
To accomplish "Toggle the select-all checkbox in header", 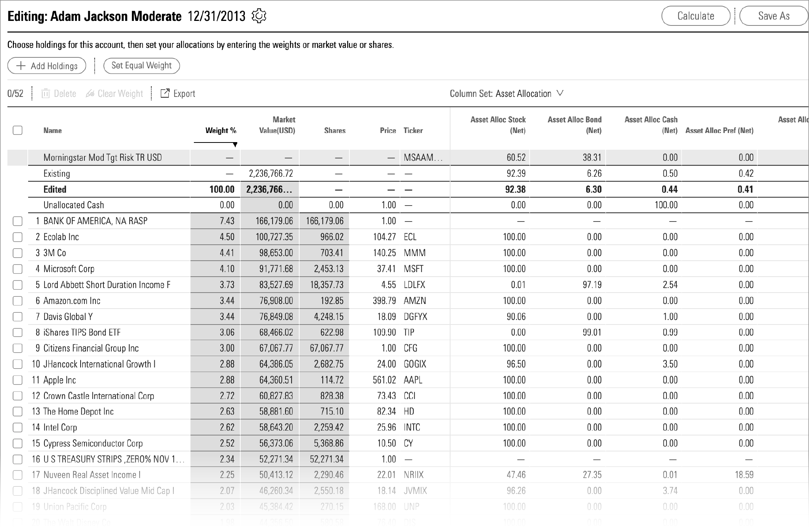I will tap(17, 130).
